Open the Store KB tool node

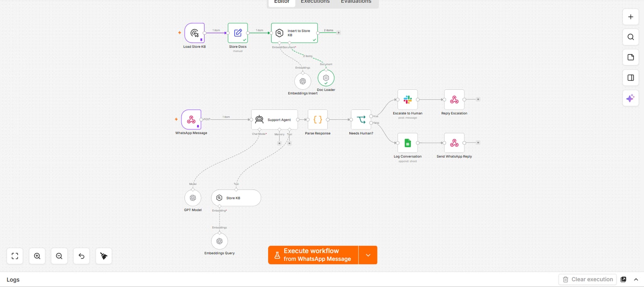[x=236, y=198]
